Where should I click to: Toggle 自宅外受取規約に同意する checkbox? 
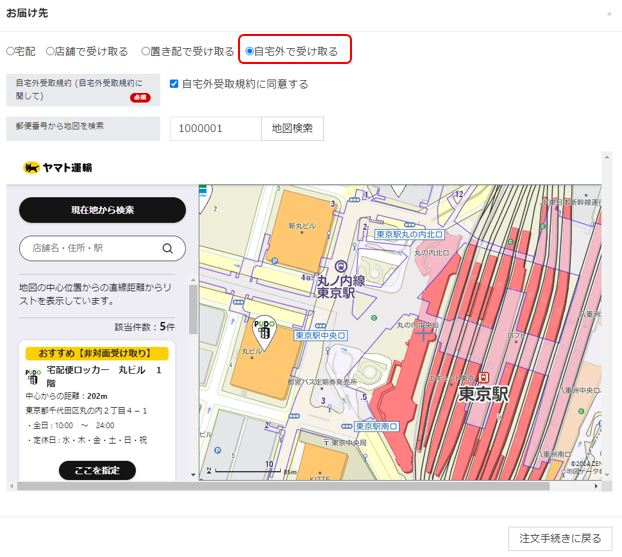[174, 84]
